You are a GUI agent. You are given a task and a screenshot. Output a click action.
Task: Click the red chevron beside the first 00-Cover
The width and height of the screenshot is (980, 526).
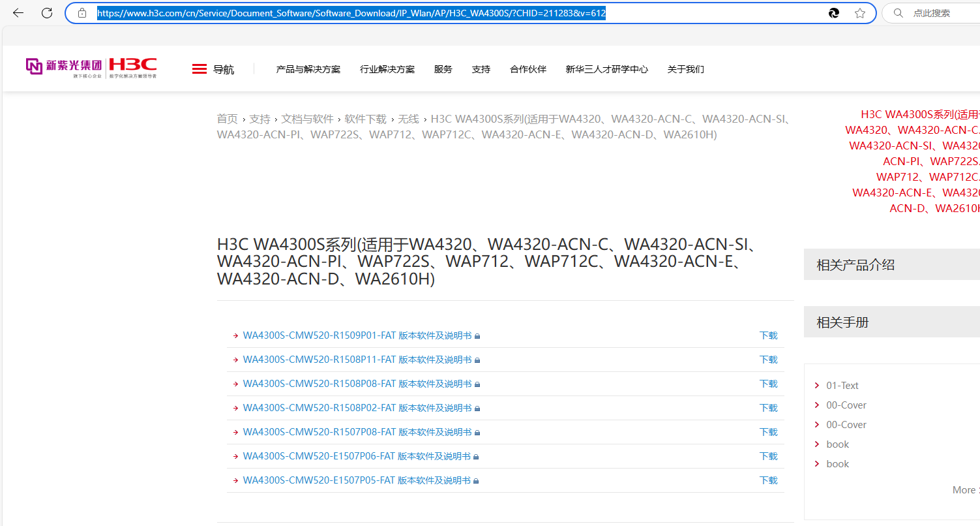(x=817, y=405)
